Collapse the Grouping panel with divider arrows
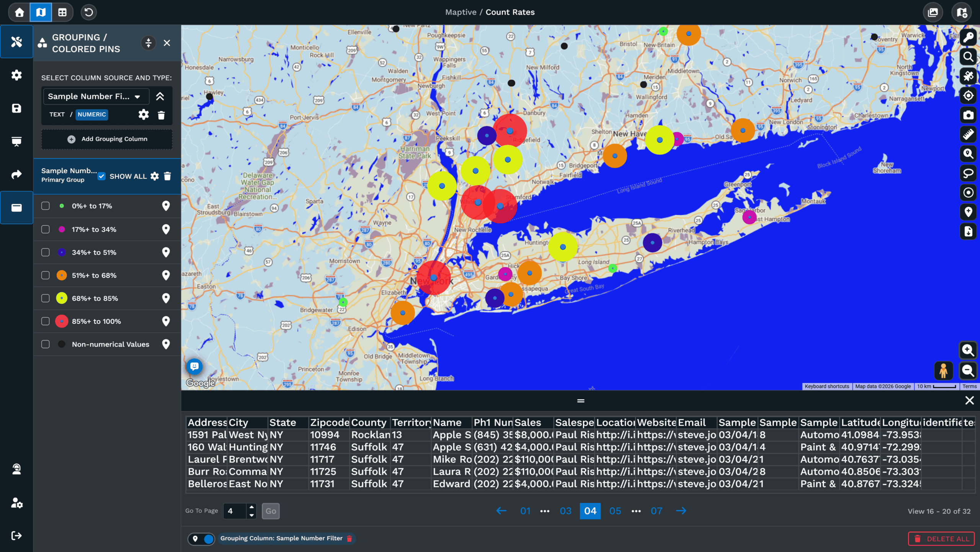 pyautogui.click(x=149, y=43)
